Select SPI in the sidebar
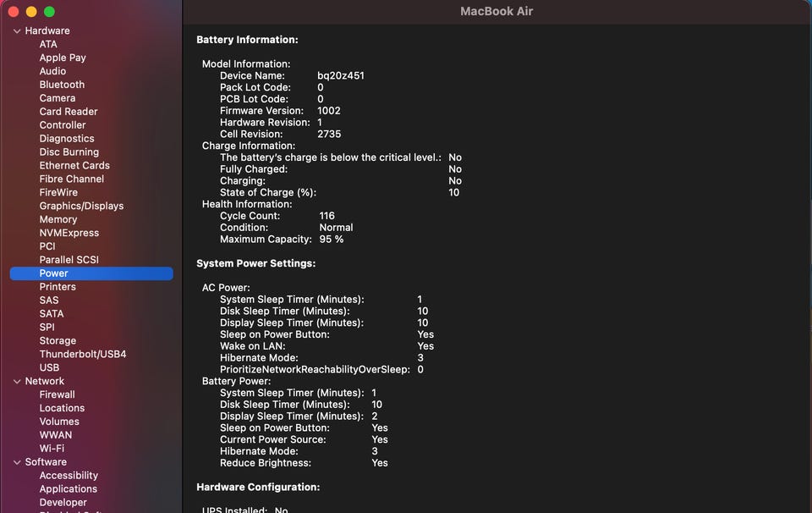This screenshot has width=812, height=513. point(47,328)
